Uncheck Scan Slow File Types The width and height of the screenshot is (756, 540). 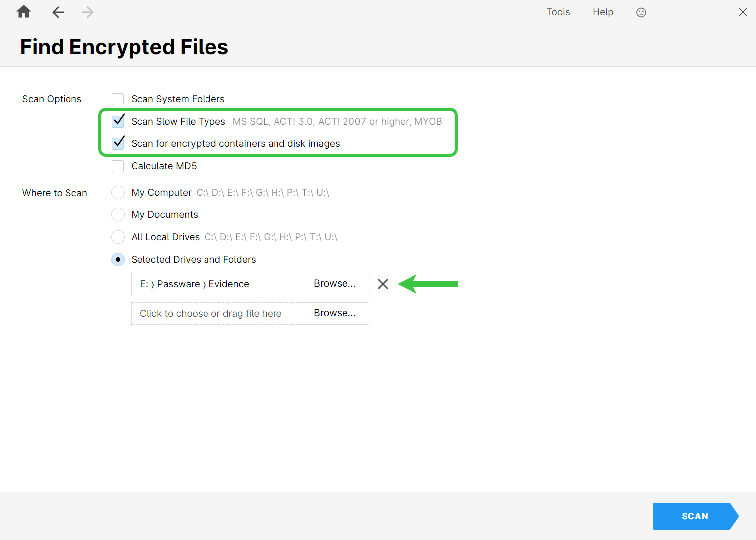(118, 121)
